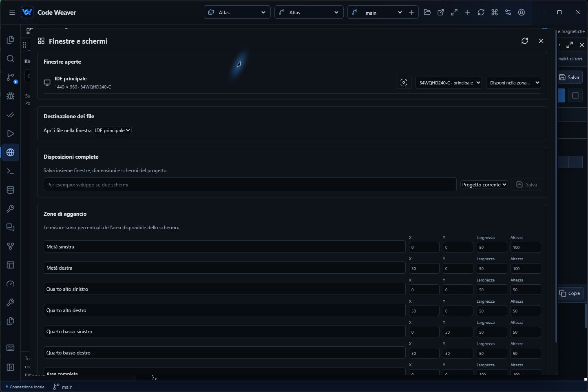This screenshot has width=588, height=392.
Task: Open the keyboard icon in the sidebar
Action: click(11, 348)
